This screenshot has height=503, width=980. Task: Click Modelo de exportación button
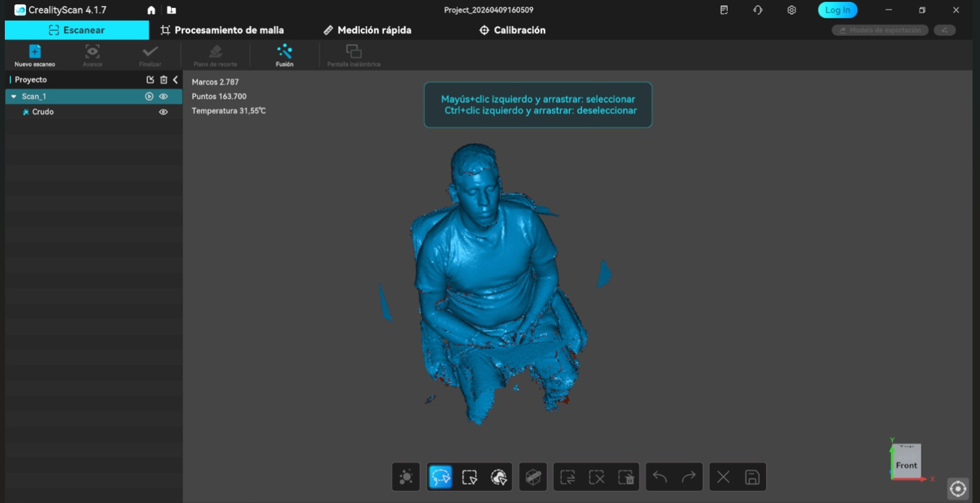click(x=880, y=30)
